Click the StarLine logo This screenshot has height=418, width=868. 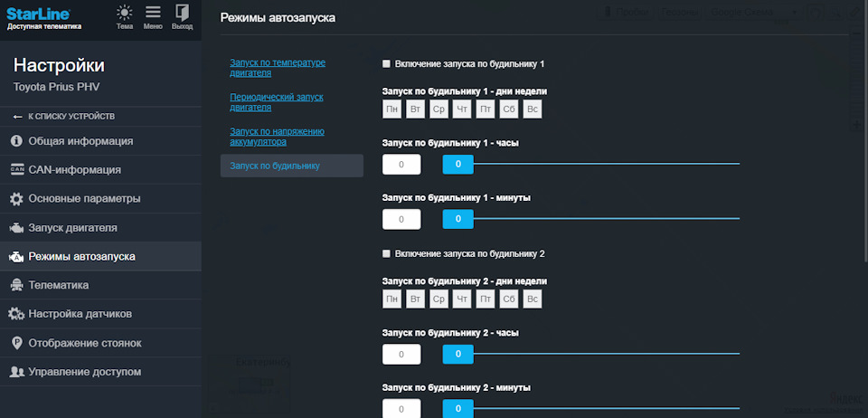click(x=38, y=14)
